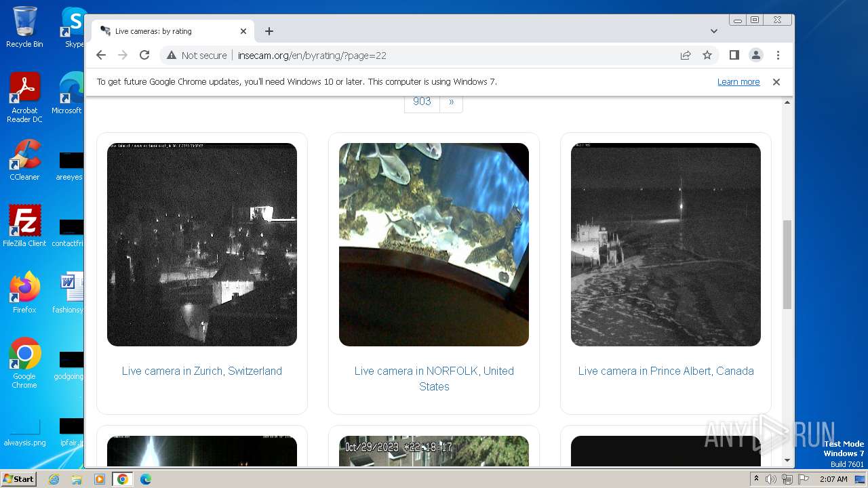Viewport: 868px width, 488px height.
Task: Bookmark this page with the star
Action: click(x=707, y=56)
